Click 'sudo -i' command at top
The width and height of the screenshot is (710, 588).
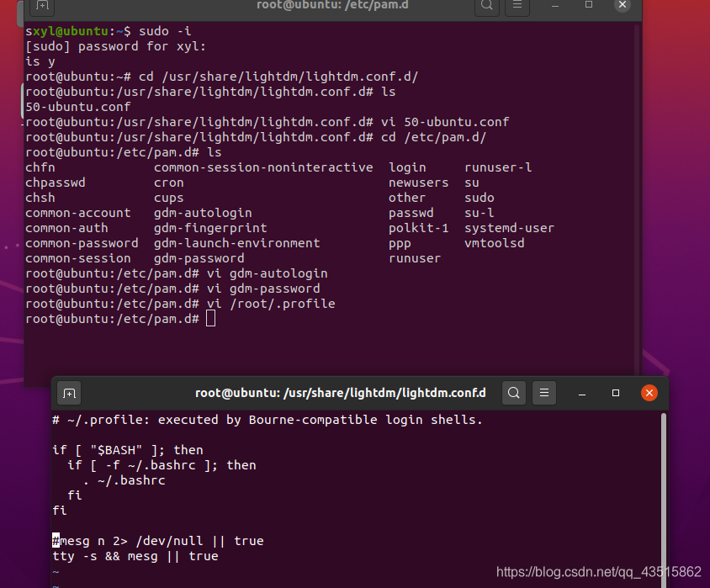(x=165, y=31)
